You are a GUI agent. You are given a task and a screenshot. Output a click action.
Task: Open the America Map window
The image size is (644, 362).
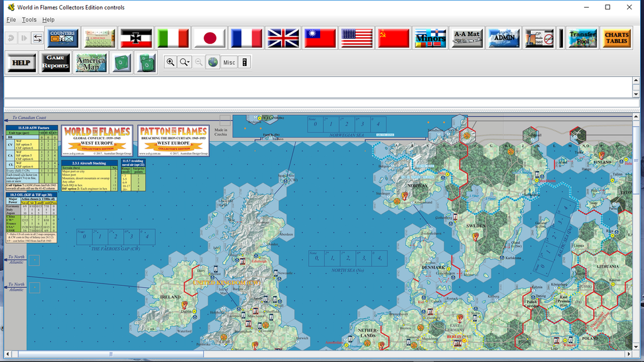click(91, 63)
